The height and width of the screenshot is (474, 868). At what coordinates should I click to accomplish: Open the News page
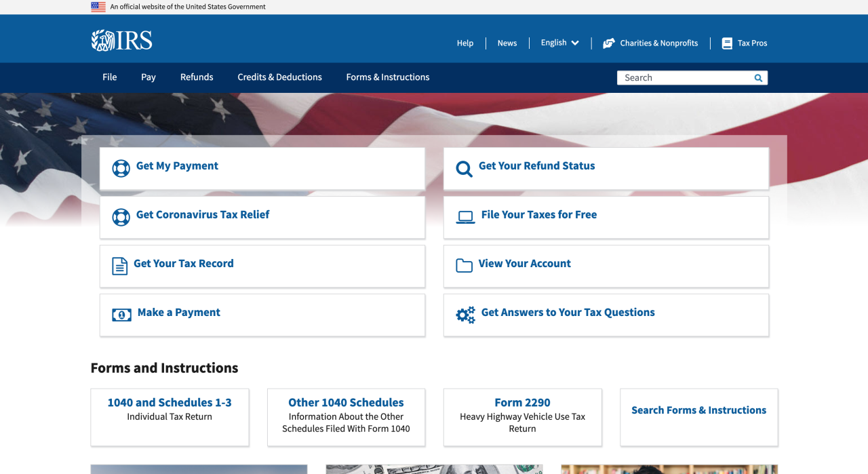[507, 43]
